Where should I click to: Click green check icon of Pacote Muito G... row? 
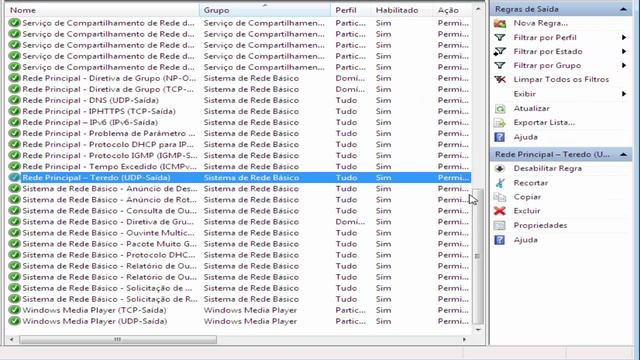click(14, 244)
